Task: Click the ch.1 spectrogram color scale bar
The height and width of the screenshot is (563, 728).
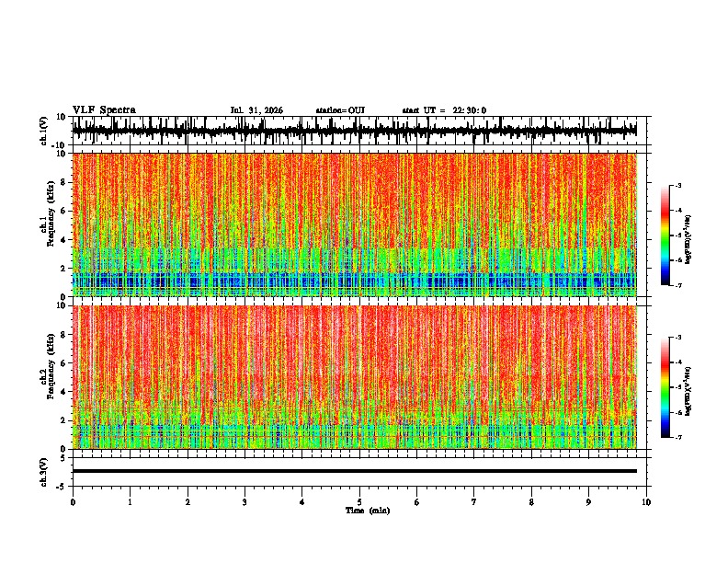Action: [x=665, y=236]
